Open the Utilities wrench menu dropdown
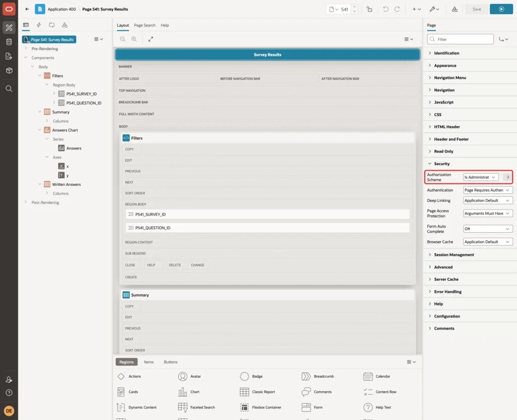517x420 pixels. [x=434, y=9]
